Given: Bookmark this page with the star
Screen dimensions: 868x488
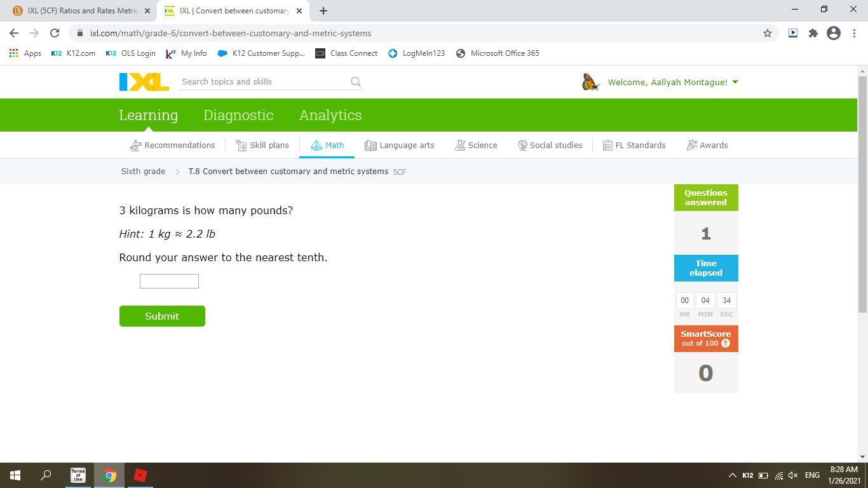Looking at the screenshot, I should [768, 33].
